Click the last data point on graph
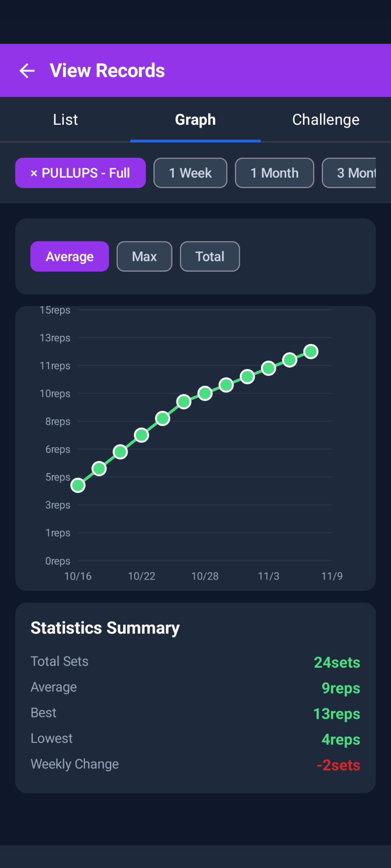This screenshot has height=868, width=391. pyautogui.click(x=311, y=351)
